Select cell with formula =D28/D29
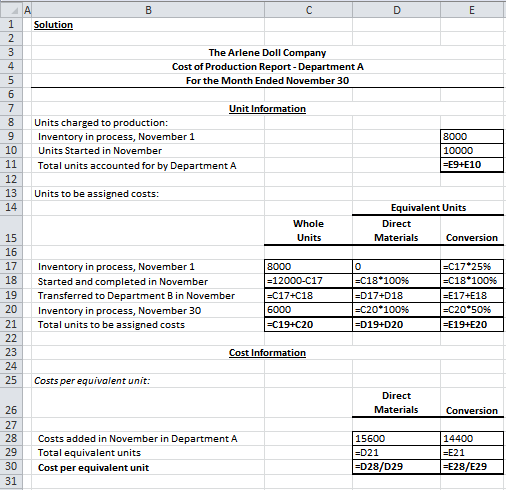 pyautogui.click(x=396, y=467)
